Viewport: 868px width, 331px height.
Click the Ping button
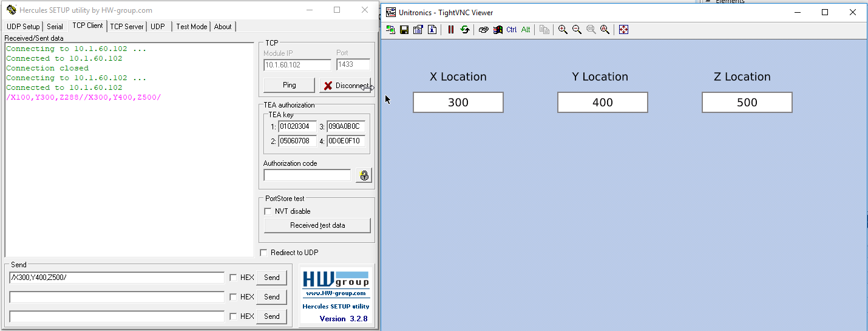pyautogui.click(x=289, y=85)
